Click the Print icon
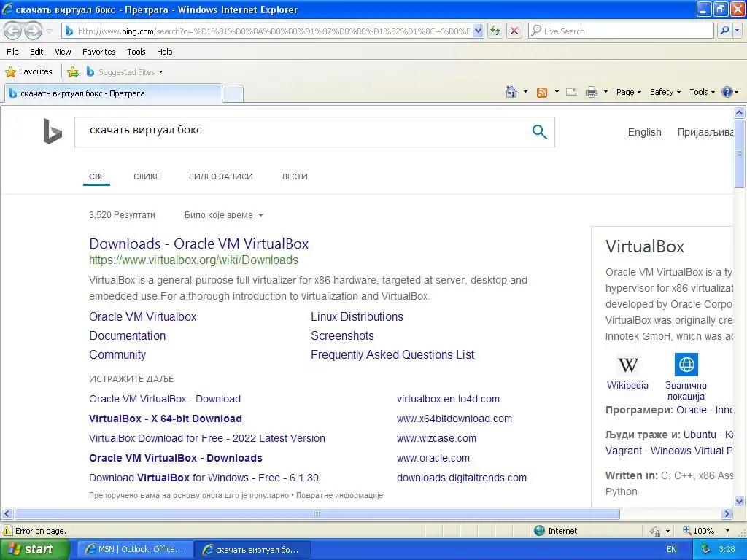The height and width of the screenshot is (560, 747). click(591, 93)
